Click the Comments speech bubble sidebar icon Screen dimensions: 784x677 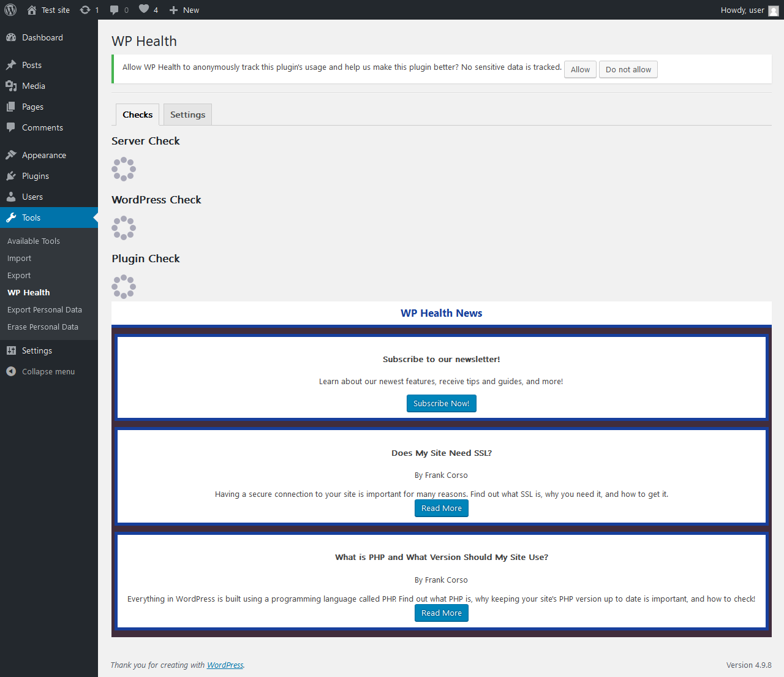tap(11, 127)
